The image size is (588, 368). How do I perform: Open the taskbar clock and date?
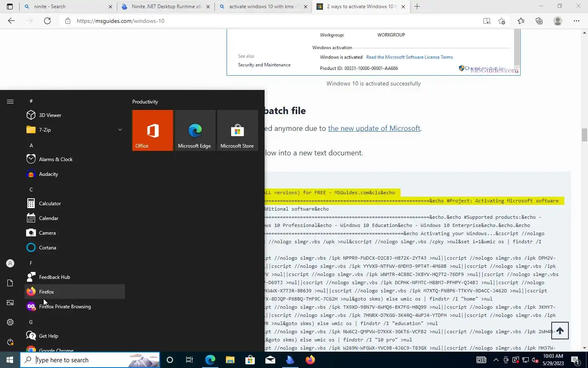553,360
